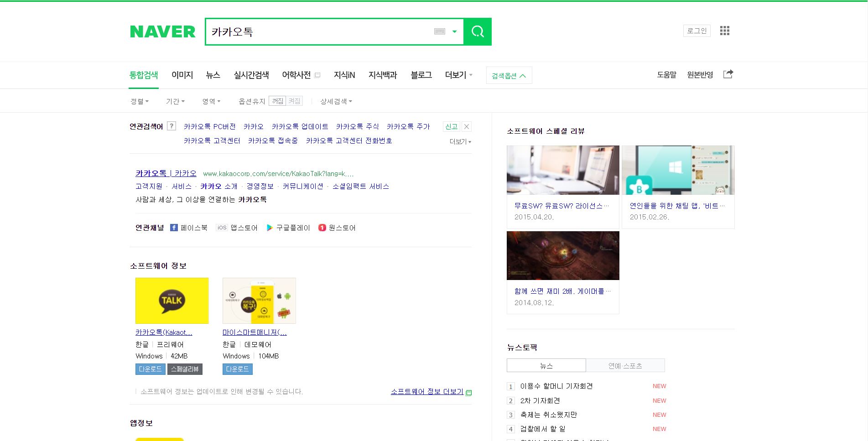Collapse the 검색옵션 panel
This screenshot has width=868, height=441.
[x=509, y=75]
